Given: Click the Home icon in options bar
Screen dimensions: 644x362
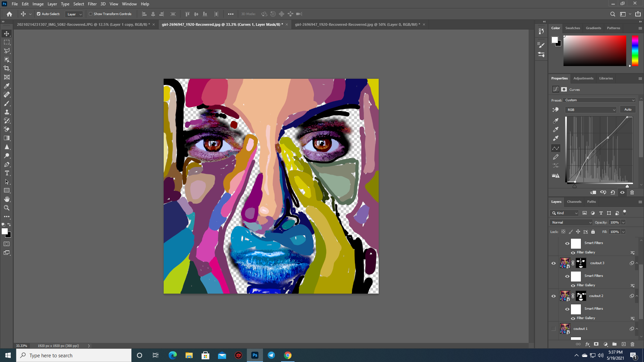Looking at the screenshot, I should [x=9, y=14].
